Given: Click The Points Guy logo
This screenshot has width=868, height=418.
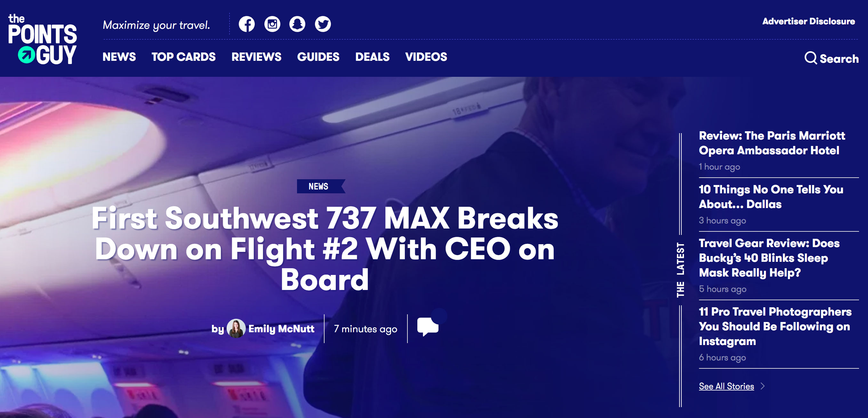Looking at the screenshot, I should click(x=43, y=39).
